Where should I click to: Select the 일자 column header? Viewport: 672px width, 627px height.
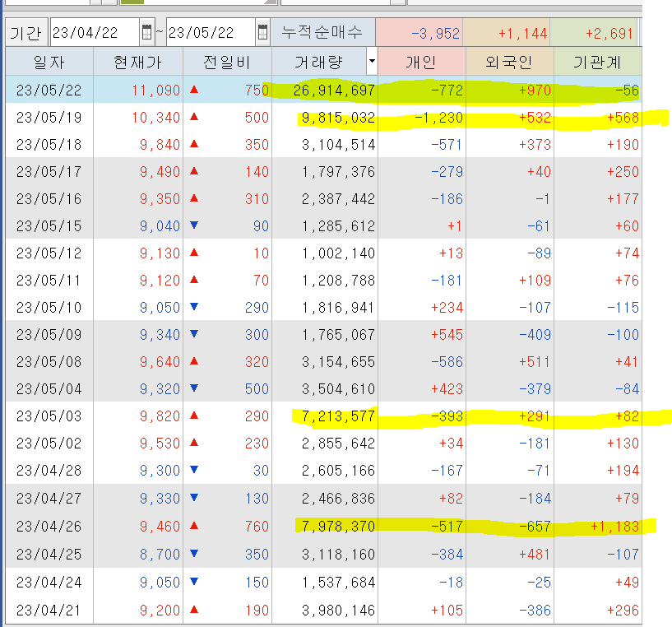click(49, 62)
